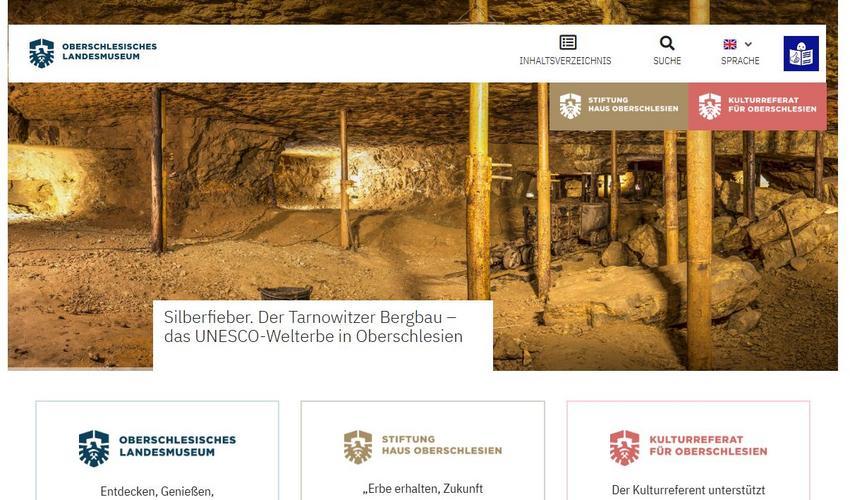The width and height of the screenshot is (850, 500).
Task: Open Kulturreferat für Oberschlesien card title
Action: pos(708,445)
